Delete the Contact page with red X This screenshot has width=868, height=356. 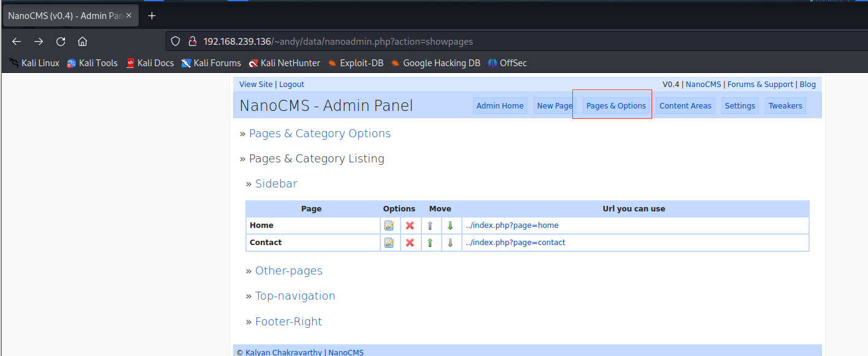tap(410, 243)
